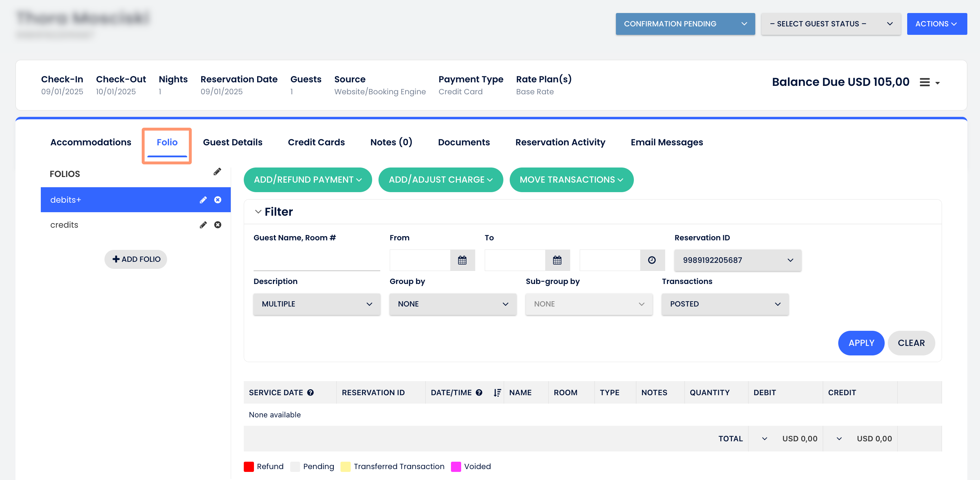This screenshot has height=480, width=980.
Task: Delete the debits+ folio with X icon
Action: point(218,200)
